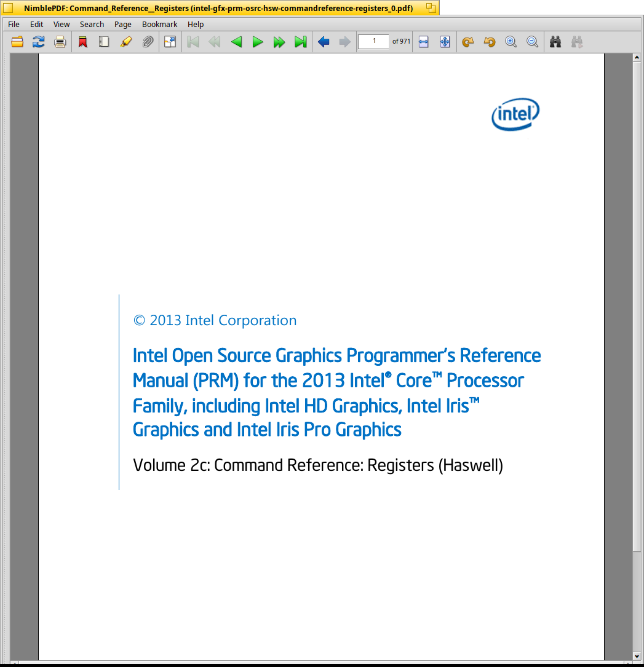Open find with the binoculars icon

click(555, 42)
